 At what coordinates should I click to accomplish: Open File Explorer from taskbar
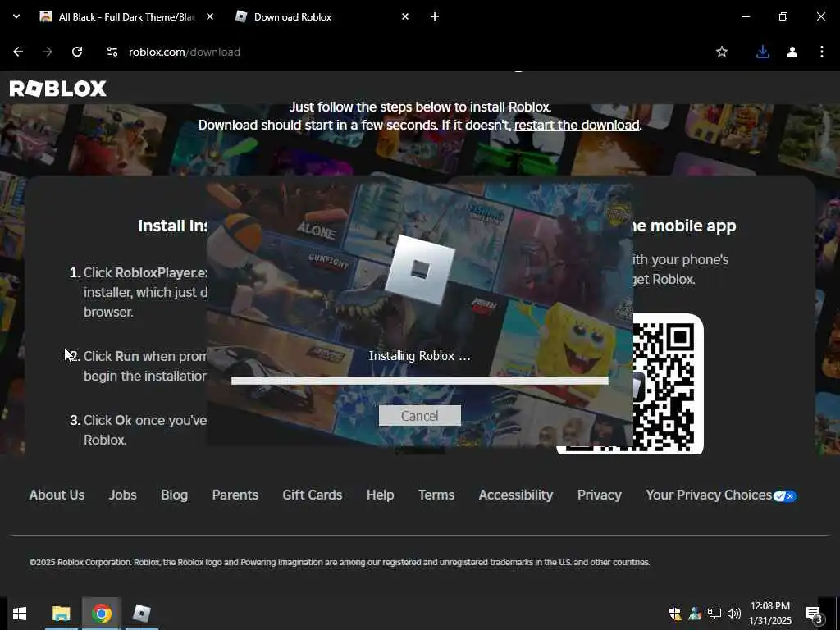click(x=61, y=614)
